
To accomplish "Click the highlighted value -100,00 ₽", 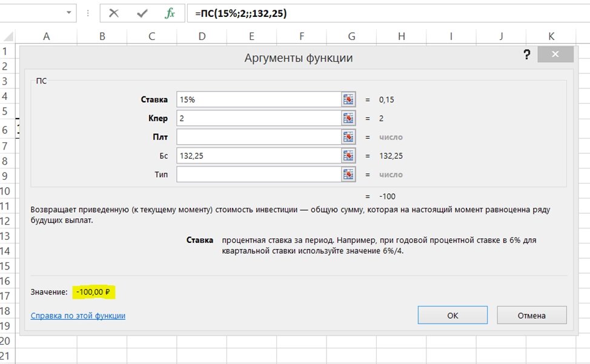I will (x=93, y=292).
